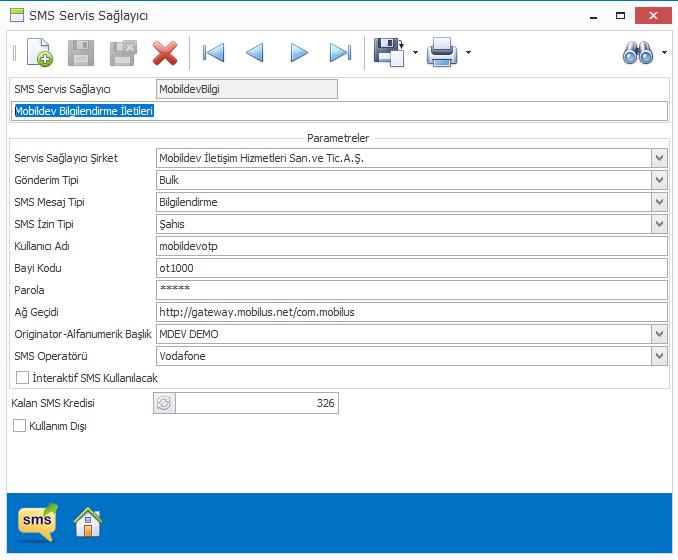Go to the first record

[213, 53]
